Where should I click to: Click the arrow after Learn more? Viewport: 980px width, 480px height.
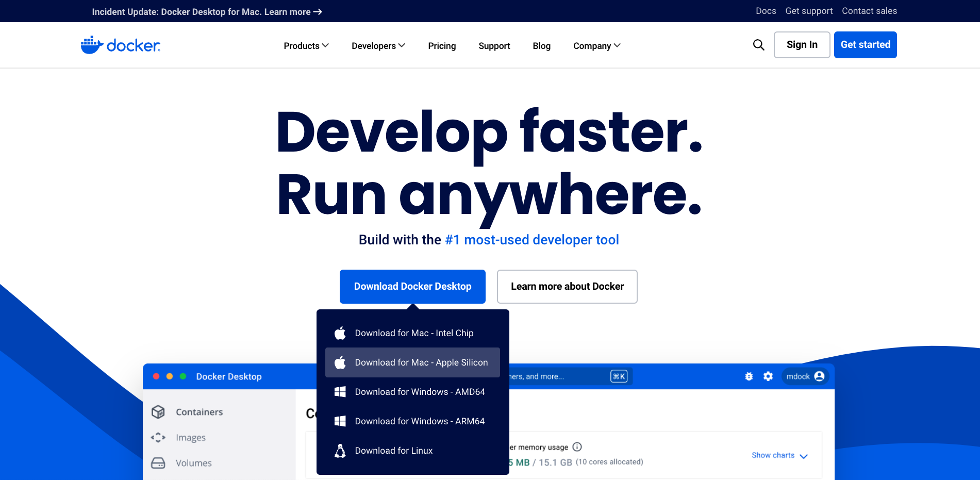318,12
